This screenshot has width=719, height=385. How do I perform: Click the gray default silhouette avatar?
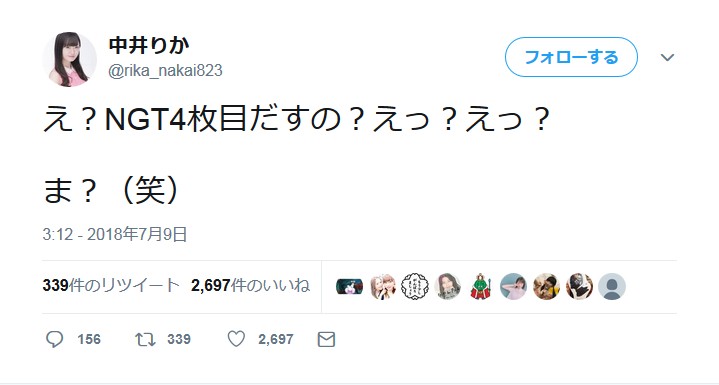pos(612,286)
